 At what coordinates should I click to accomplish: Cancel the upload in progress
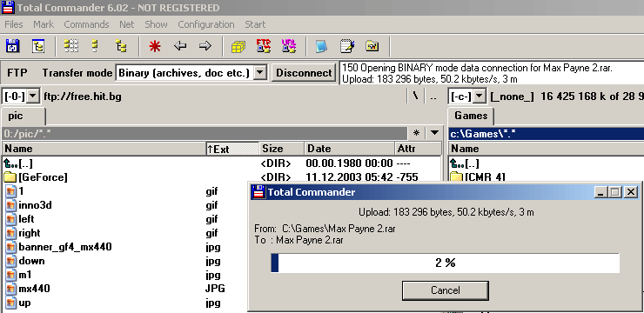pos(446,290)
